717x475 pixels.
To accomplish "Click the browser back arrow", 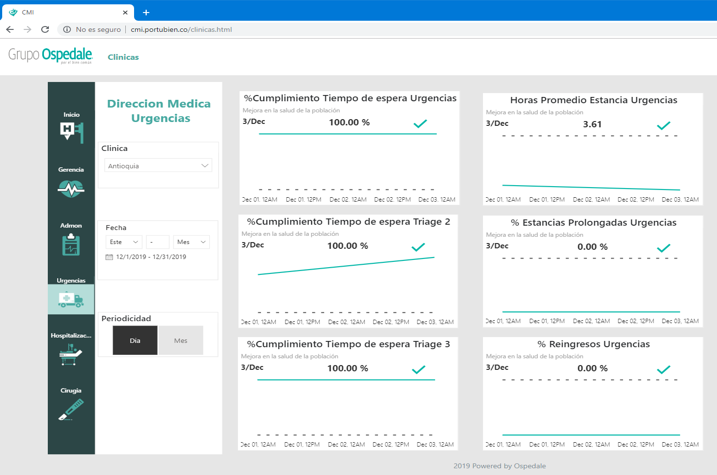I will tap(10, 30).
